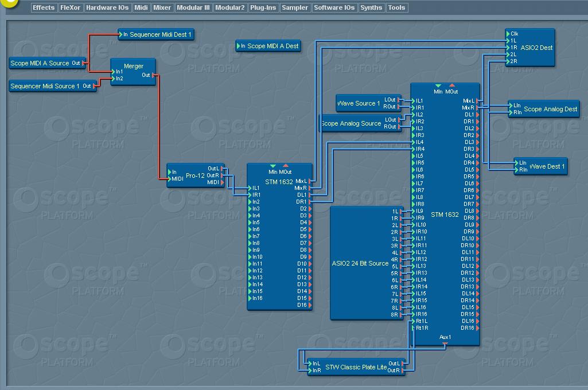Screen dimensions: 588x390
Task: Select the Sequencer Midi Source 1 module
Action: click(x=53, y=86)
